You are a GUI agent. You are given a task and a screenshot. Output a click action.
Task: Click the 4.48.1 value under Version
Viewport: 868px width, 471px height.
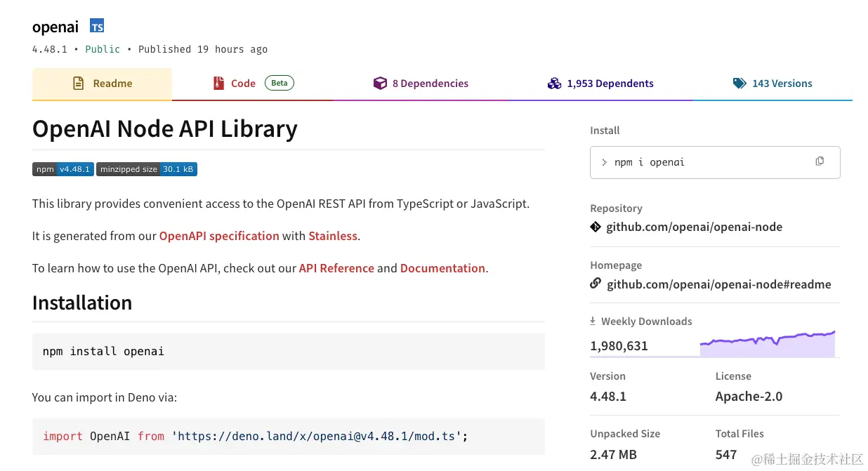click(608, 396)
